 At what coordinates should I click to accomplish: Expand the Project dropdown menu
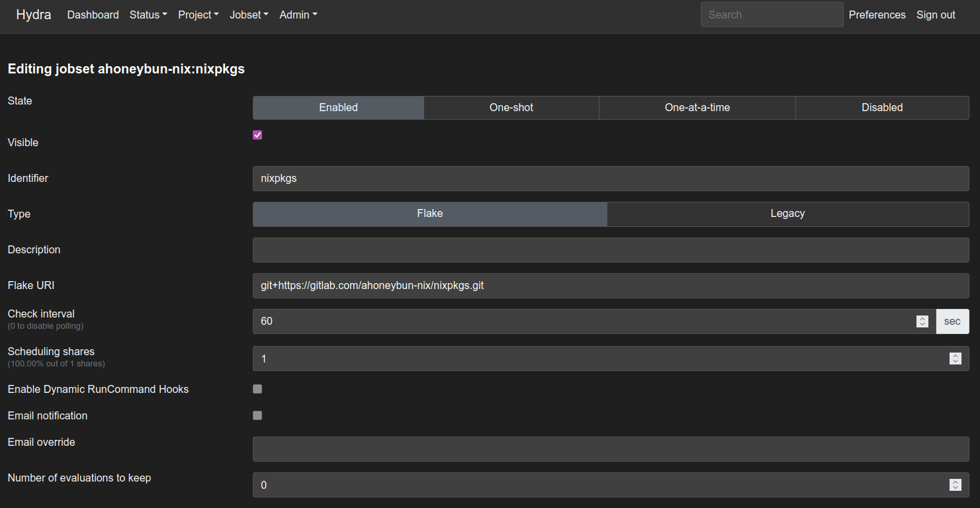click(199, 15)
